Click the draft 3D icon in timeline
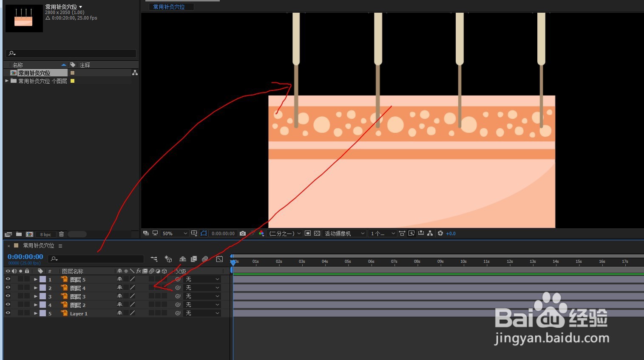 168,259
